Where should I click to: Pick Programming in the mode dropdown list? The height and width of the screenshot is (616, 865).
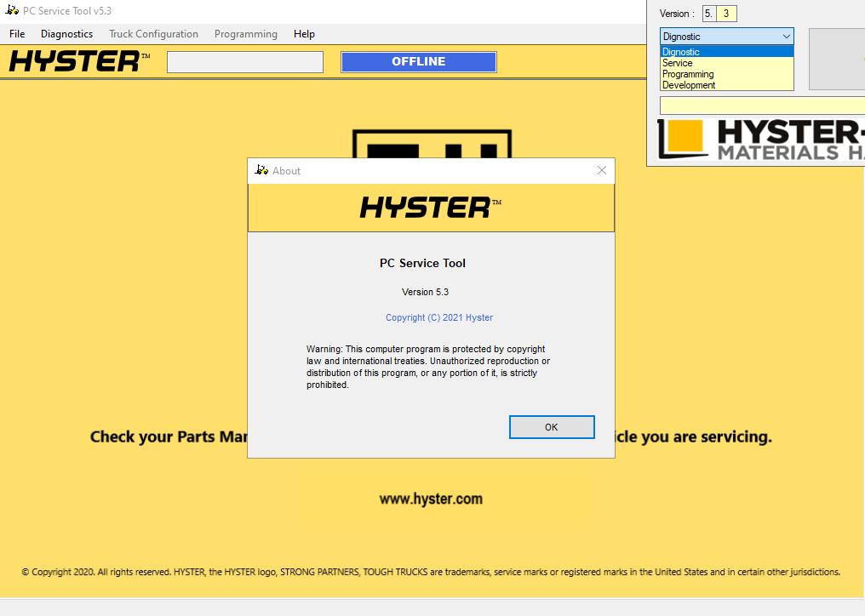(x=688, y=74)
